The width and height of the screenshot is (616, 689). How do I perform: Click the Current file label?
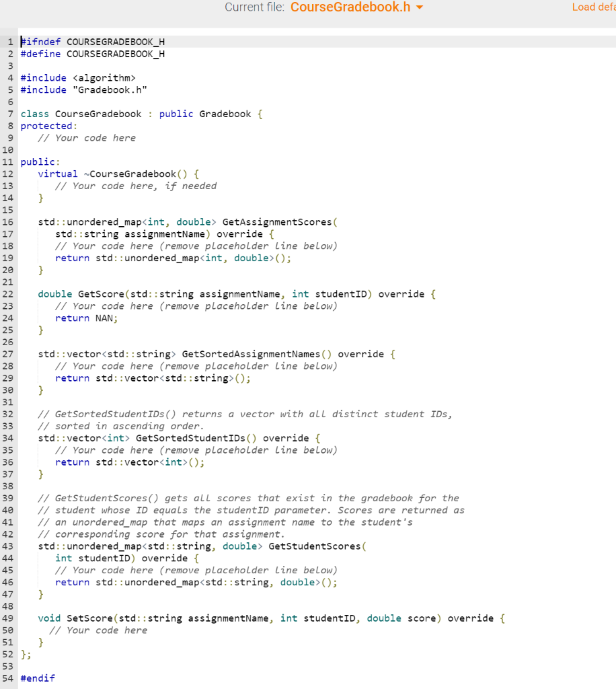pyautogui.click(x=253, y=7)
